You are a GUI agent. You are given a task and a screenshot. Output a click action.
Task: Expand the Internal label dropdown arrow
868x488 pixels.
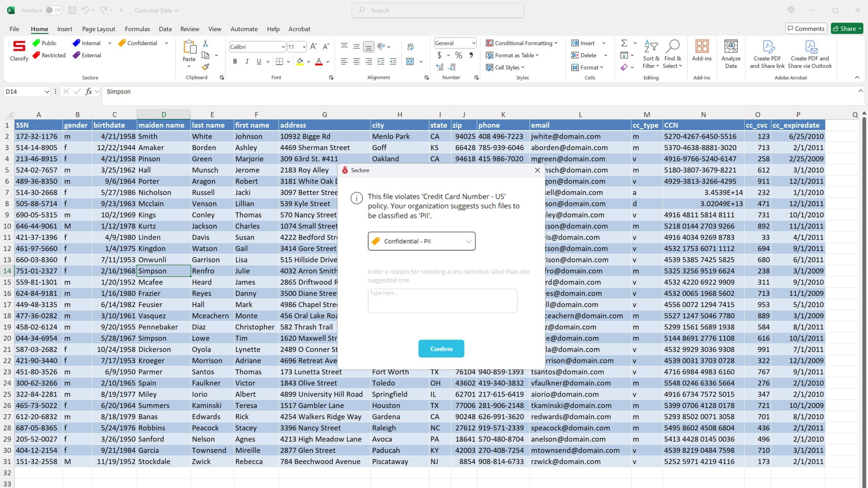tap(110, 43)
